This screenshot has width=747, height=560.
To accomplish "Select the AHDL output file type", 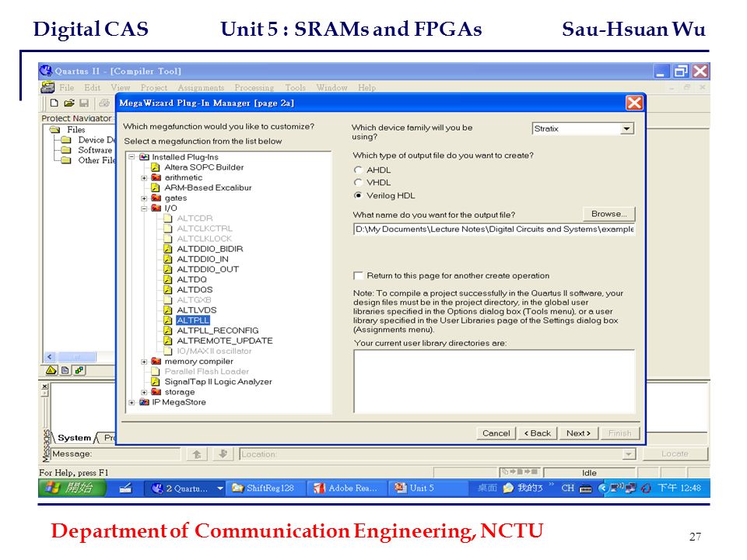I will pos(358,170).
